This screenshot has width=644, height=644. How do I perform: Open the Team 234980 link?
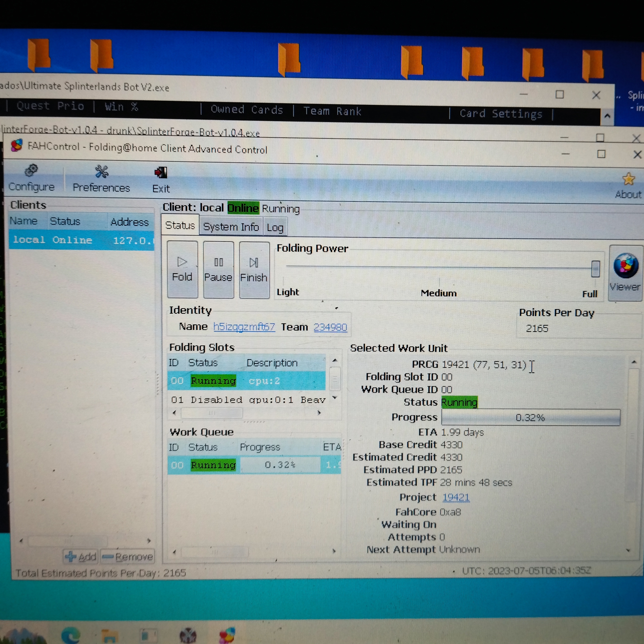(330, 327)
